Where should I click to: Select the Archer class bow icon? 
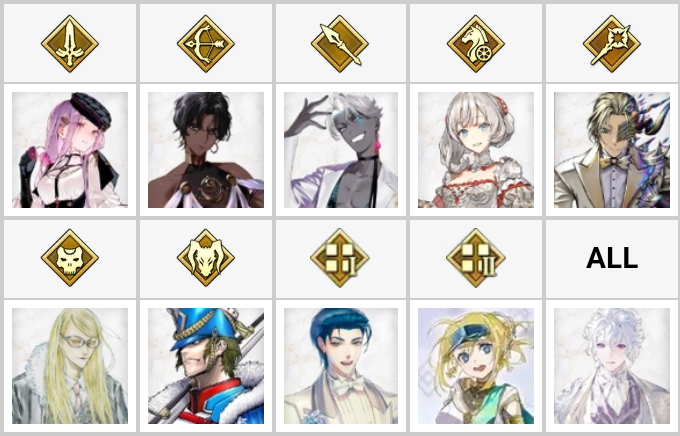(x=206, y=44)
